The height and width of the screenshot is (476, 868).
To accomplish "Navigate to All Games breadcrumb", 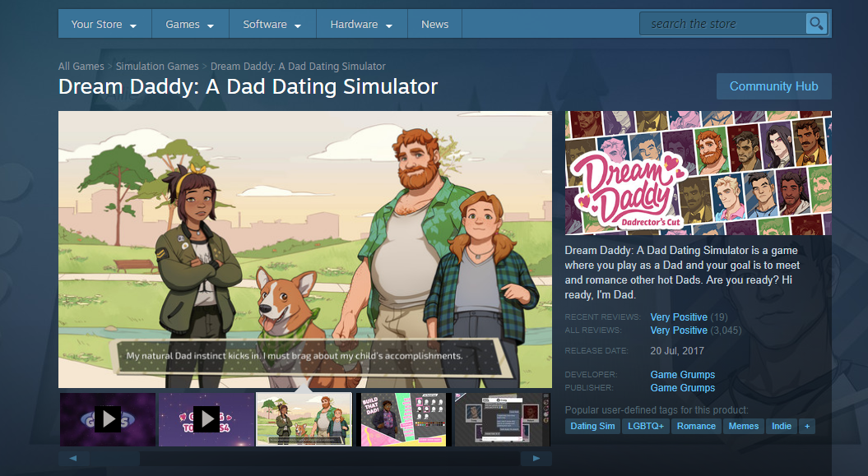I will click(x=81, y=67).
